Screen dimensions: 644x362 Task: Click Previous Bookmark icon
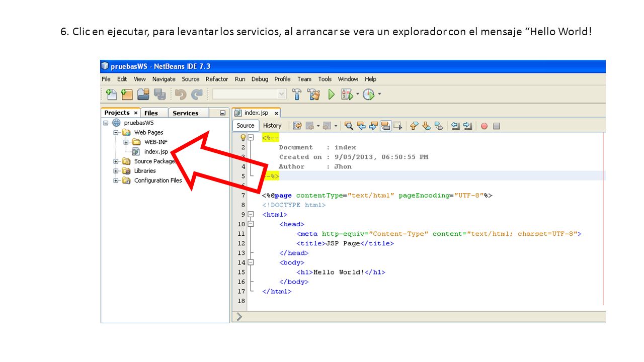[x=414, y=126]
